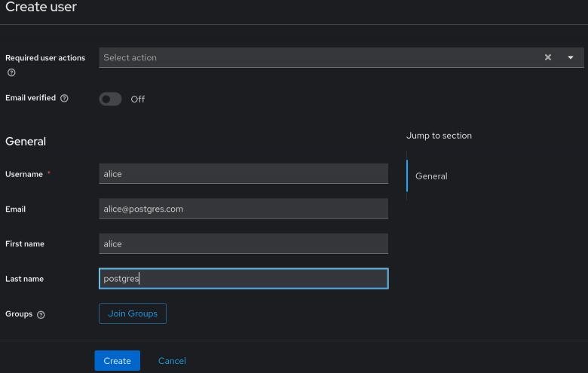Click the Last name field with postgres

[243, 279]
